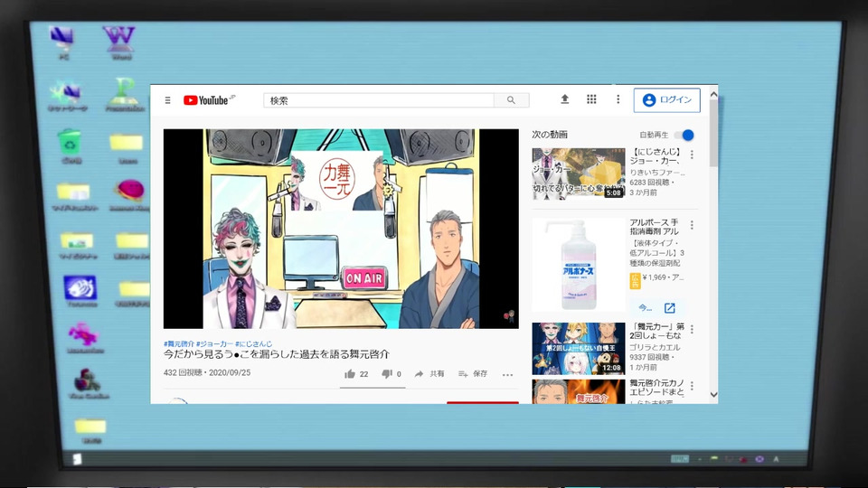Open the 12:08 舞元力一 video thumbnail
Viewport: 868px width, 488px height.
[x=579, y=349]
